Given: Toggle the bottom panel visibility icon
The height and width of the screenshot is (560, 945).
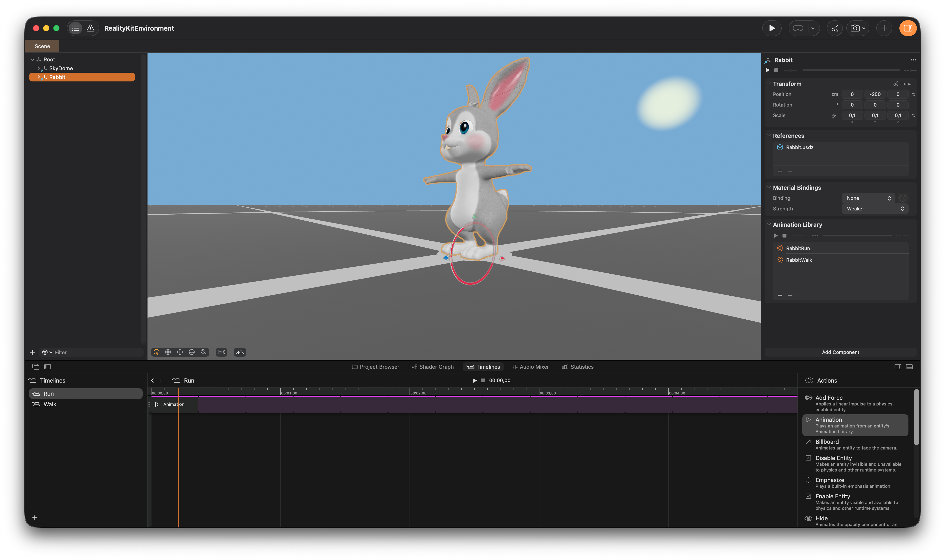Looking at the screenshot, I should pos(909,367).
